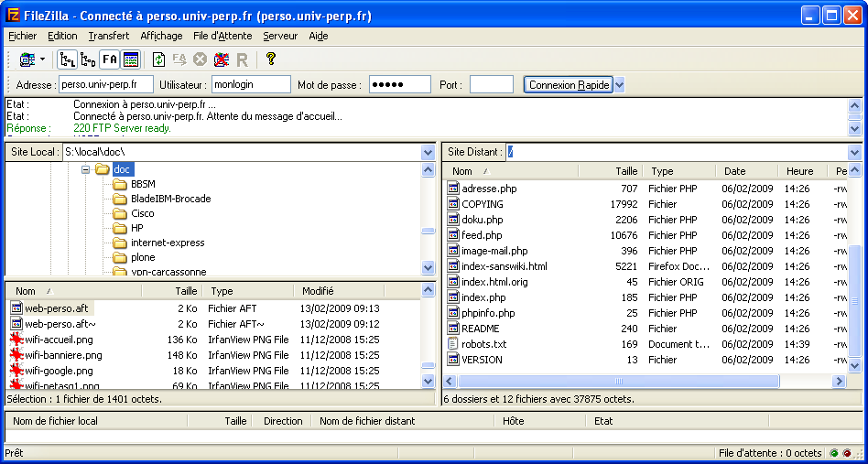Open the Connexion Rapide history dropdown arrow

tap(620, 85)
